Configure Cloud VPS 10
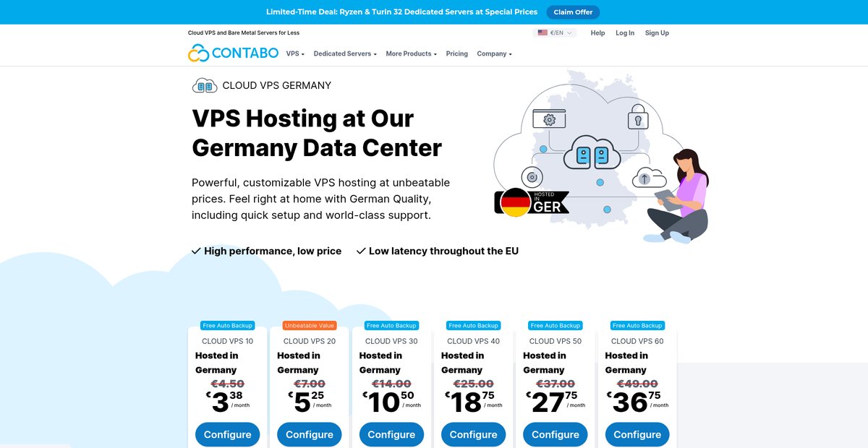 pos(228,434)
